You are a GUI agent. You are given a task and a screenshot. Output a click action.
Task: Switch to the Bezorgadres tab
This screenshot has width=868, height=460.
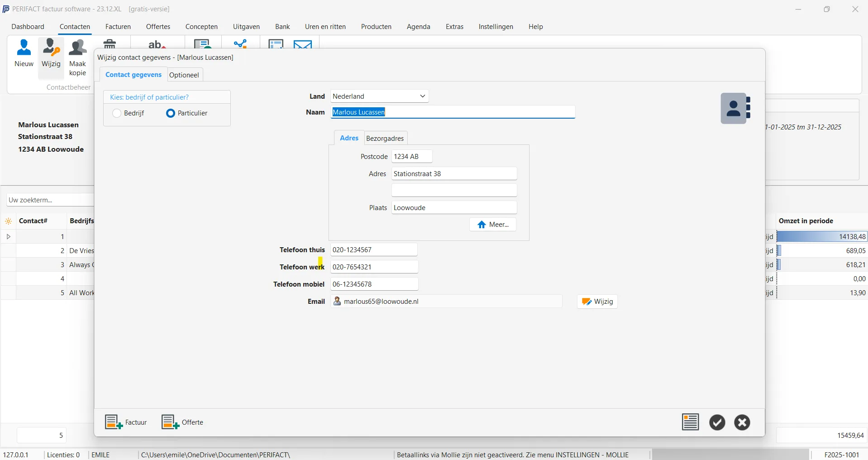click(385, 138)
